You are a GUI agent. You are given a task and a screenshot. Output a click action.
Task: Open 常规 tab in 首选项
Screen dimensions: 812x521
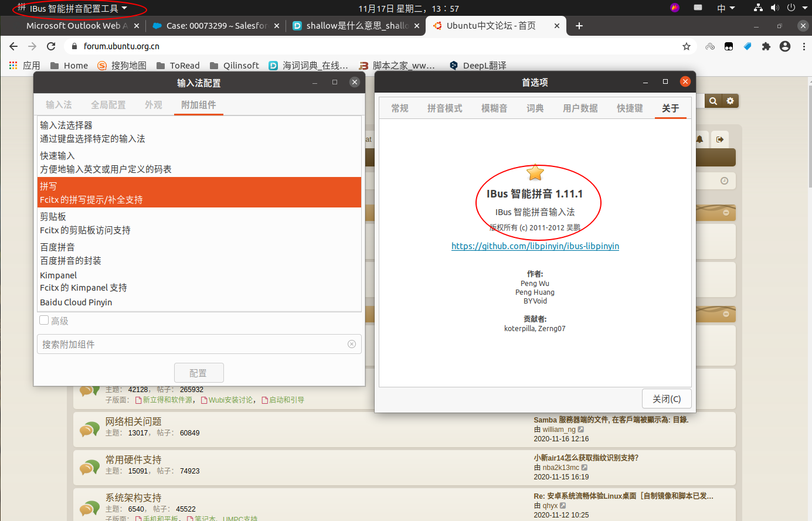[x=400, y=108]
